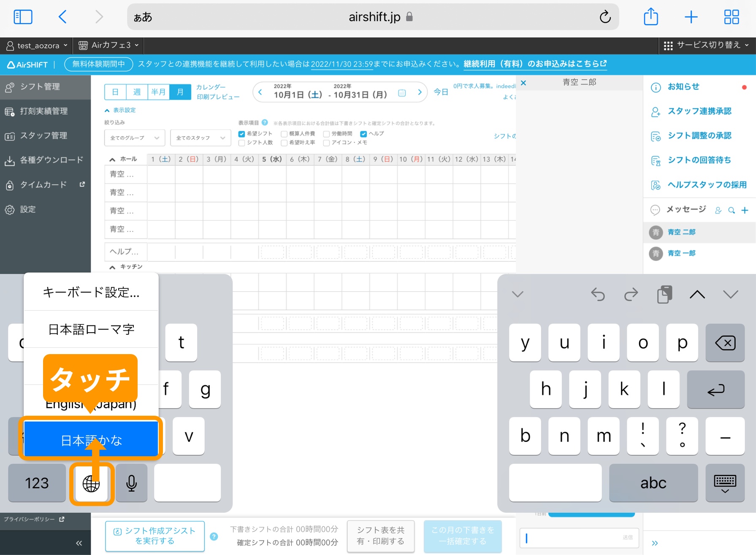
Task: Start a new message with the plus icon
Action: coord(745,210)
